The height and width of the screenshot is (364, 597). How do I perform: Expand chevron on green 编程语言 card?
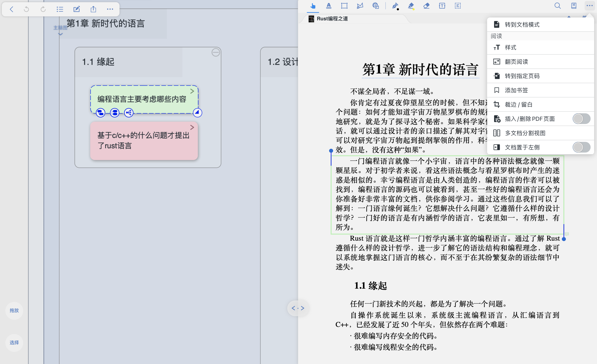point(192,91)
